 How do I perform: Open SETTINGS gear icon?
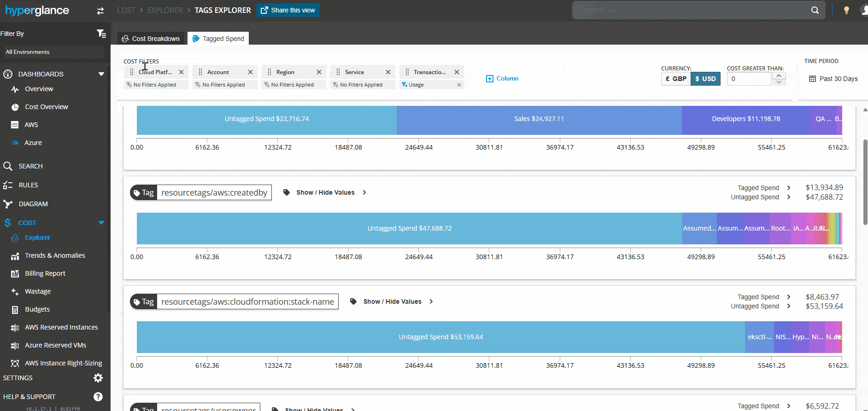point(98,378)
